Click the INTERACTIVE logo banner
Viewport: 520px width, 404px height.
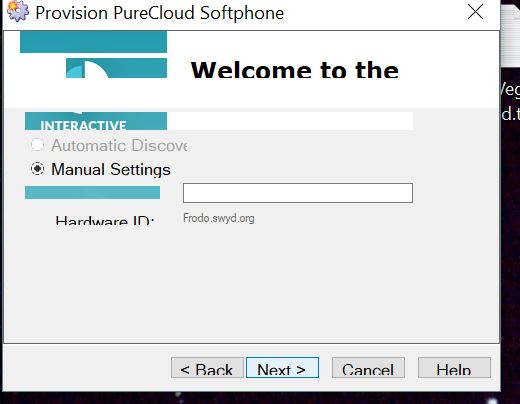pos(96,121)
